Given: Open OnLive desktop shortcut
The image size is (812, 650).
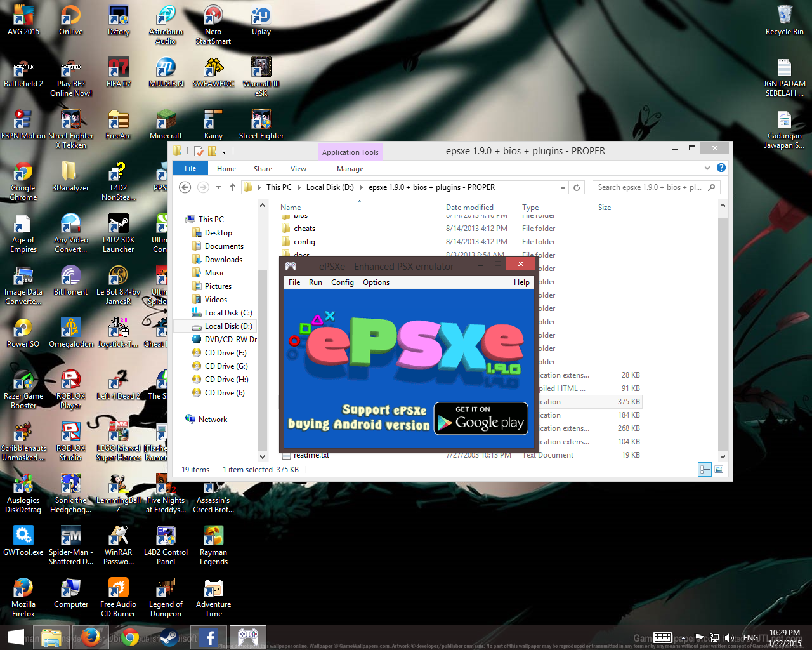Looking at the screenshot, I should coord(71,20).
